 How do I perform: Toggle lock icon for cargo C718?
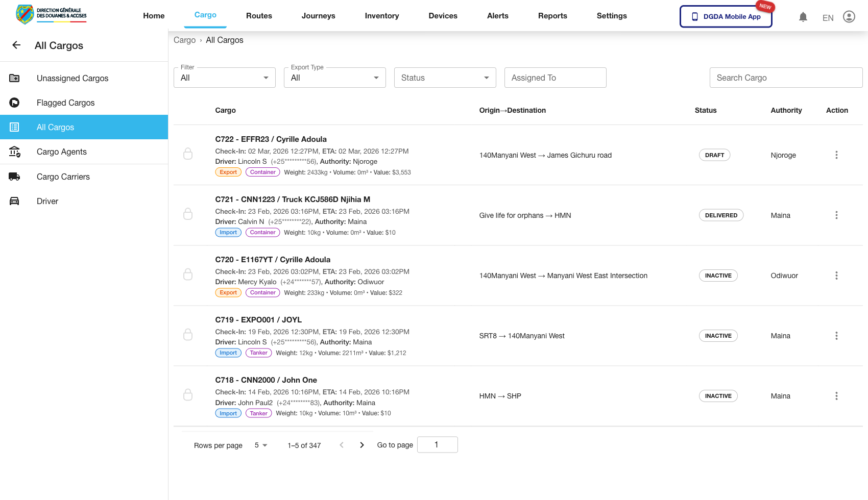(188, 395)
